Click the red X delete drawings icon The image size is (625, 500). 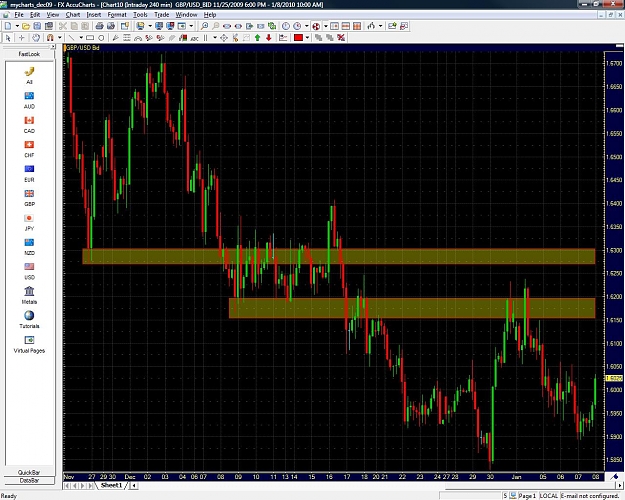pyautogui.click(x=341, y=37)
